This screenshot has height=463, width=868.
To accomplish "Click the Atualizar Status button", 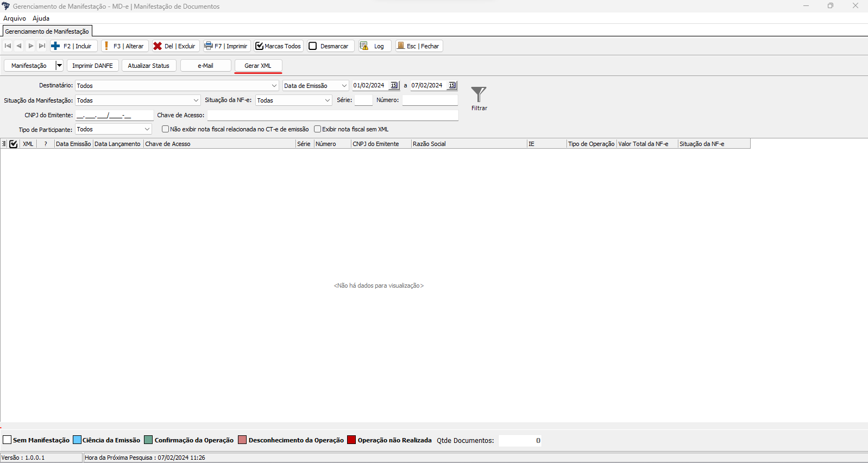I will (x=148, y=66).
